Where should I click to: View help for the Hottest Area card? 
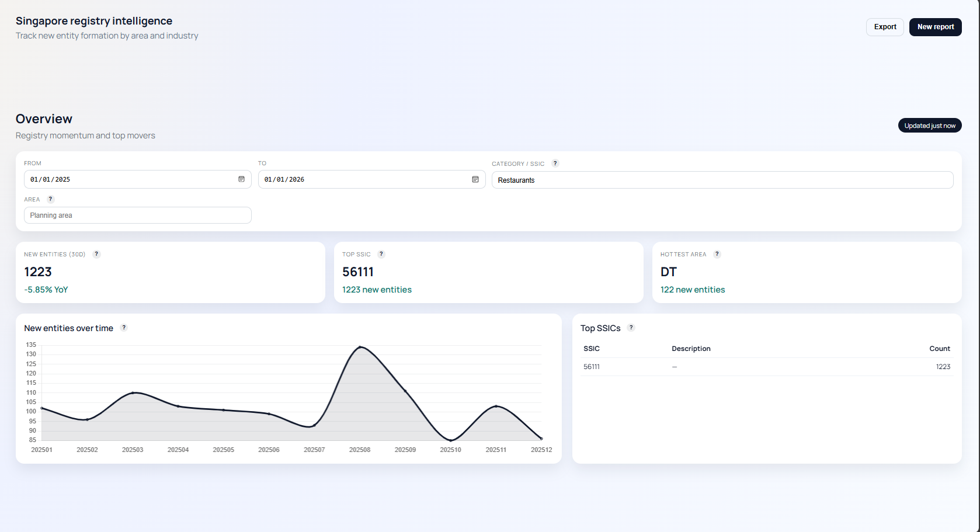tap(717, 254)
